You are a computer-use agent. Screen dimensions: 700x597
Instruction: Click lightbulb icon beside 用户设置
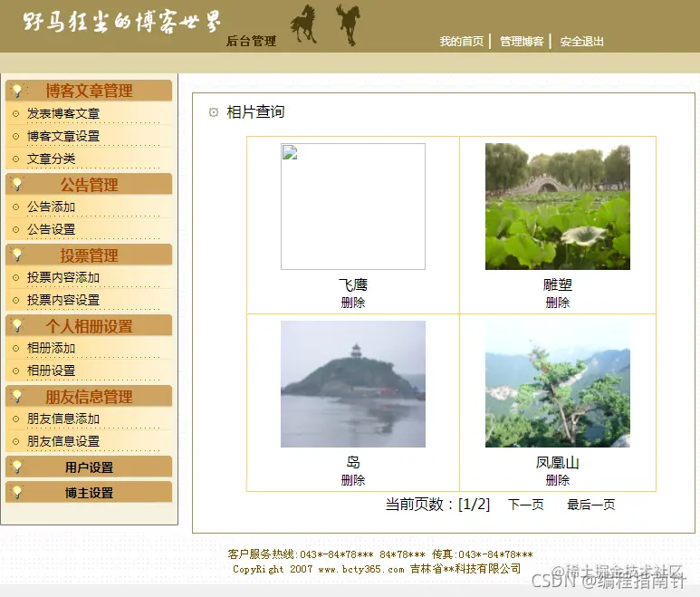(17, 467)
